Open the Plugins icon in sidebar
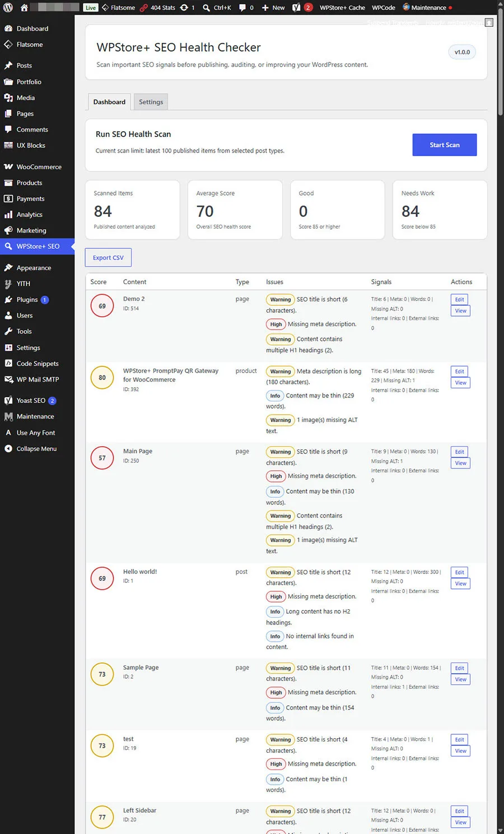The width and height of the screenshot is (504, 834). pos(8,300)
